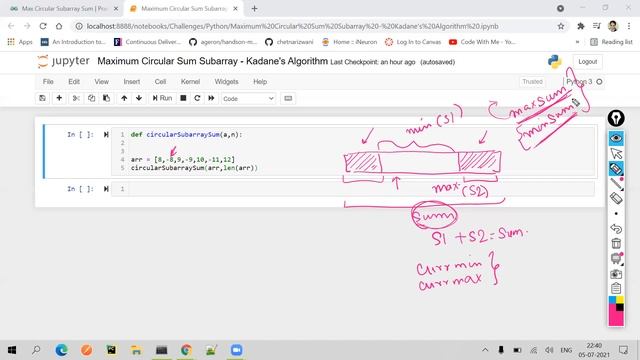The height and width of the screenshot is (360, 640).
Task: Go to browser home page
Action: coord(59,26)
